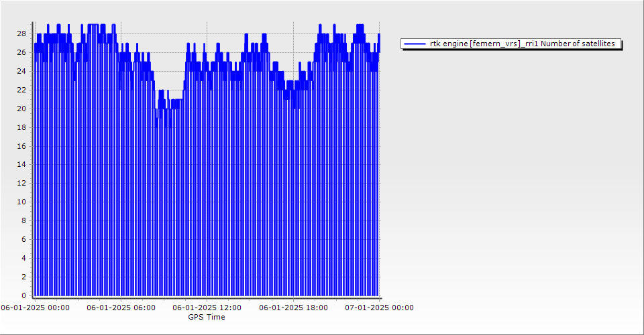Click the y-axis tick label 28

click(x=21, y=33)
